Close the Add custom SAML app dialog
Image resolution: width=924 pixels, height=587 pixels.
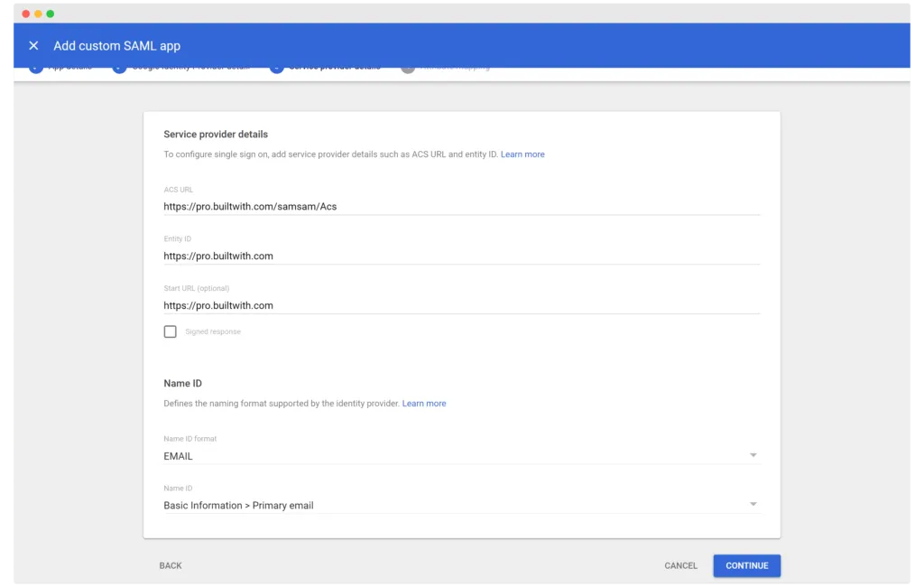click(33, 45)
